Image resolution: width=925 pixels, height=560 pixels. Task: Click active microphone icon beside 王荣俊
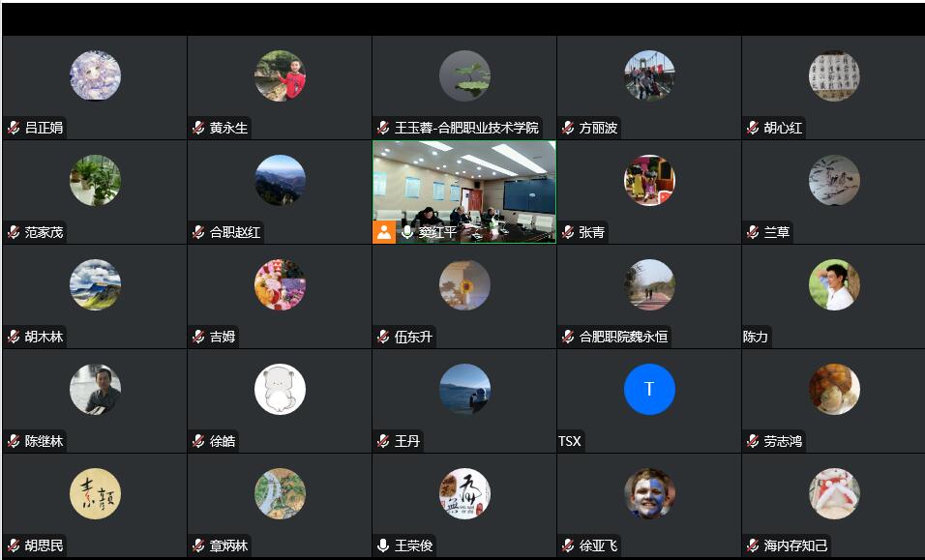[383, 545]
